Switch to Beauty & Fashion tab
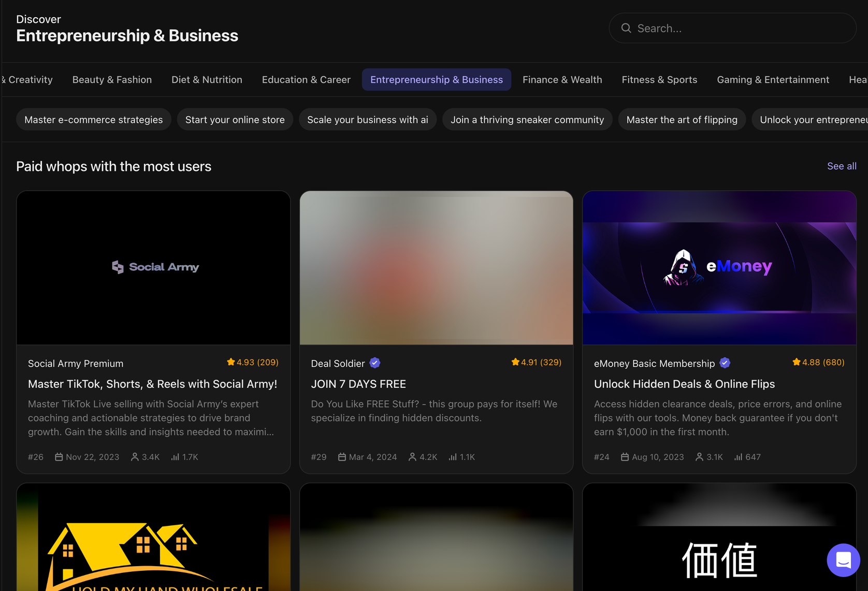The width and height of the screenshot is (868, 591). (112, 80)
